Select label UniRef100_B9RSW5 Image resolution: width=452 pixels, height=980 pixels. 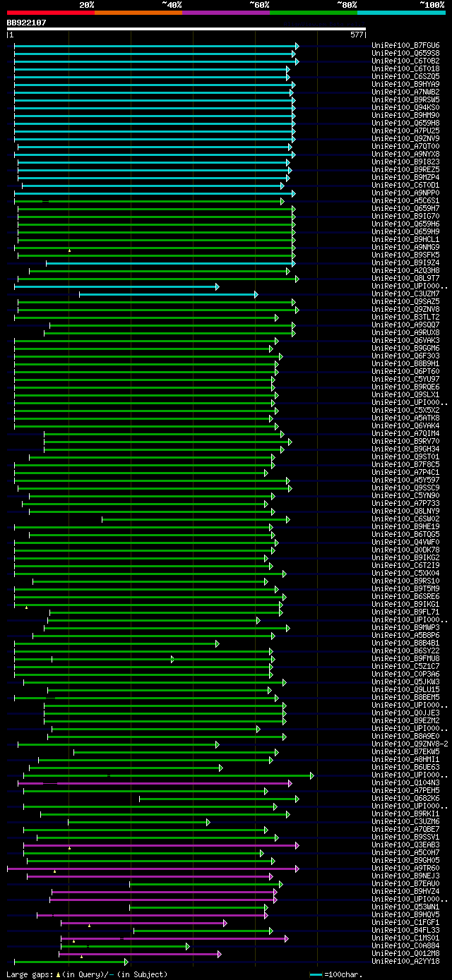click(405, 100)
